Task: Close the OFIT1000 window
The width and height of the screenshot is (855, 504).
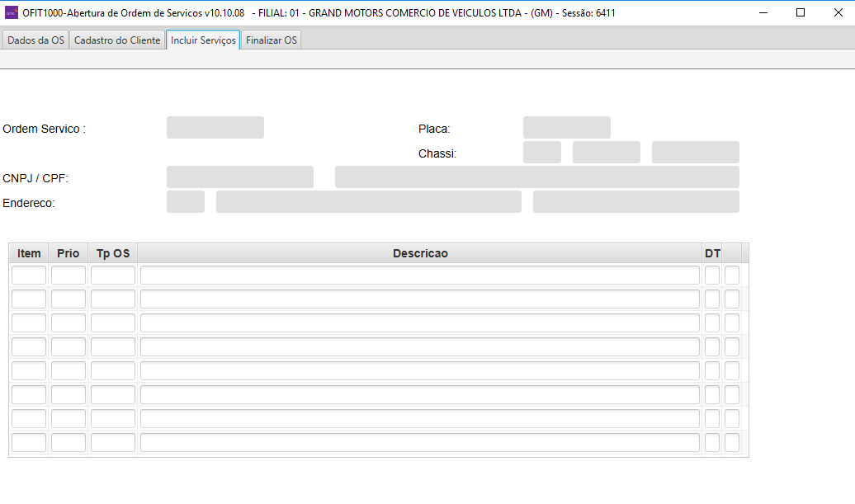Action: tap(838, 12)
